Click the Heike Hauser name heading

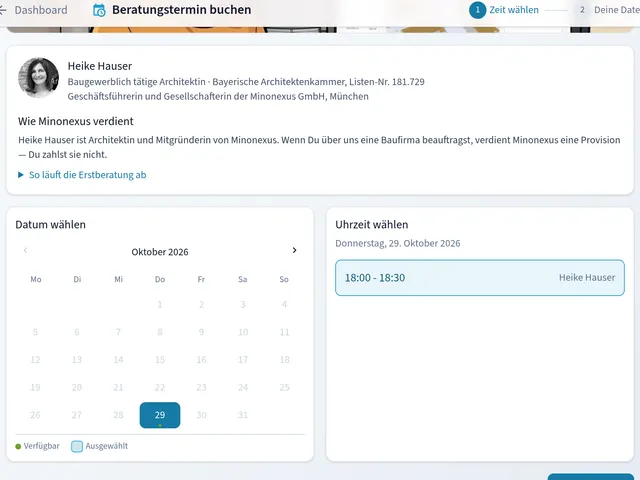click(100, 66)
